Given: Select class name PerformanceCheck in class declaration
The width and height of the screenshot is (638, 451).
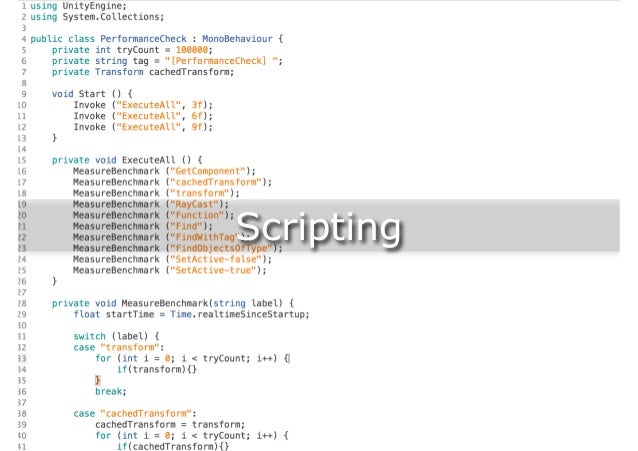Looking at the screenshot, I should tap(143, 39).
